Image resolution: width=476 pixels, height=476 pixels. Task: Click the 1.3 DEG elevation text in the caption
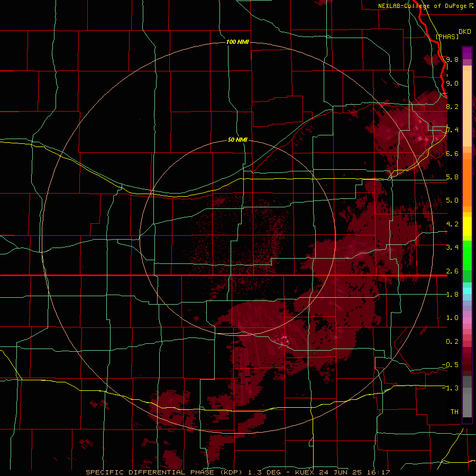pyautogui.click(x=264, y=472)
